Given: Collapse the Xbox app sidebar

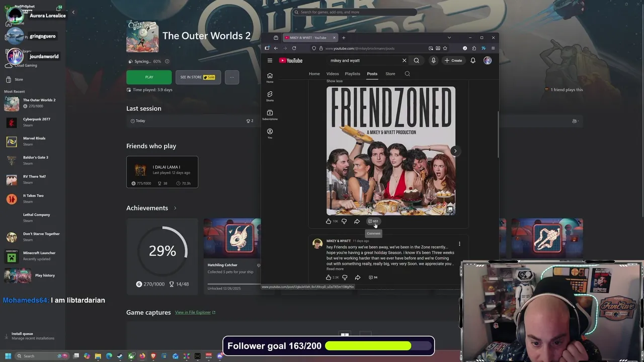Looking at the screenshot, I should coord(73,12).
